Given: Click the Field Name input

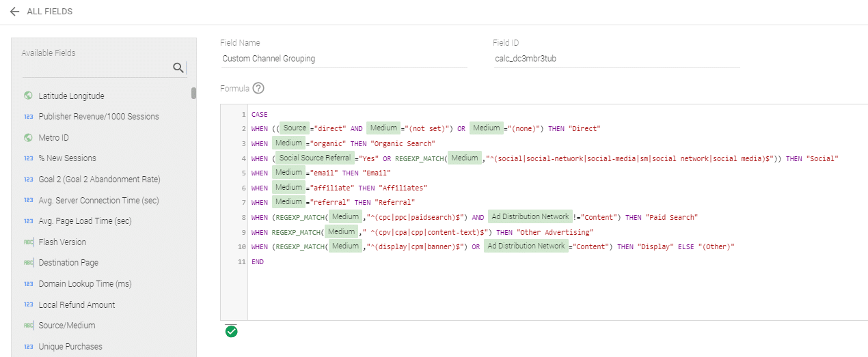Looking at the screenshot, I should [344, 59].
